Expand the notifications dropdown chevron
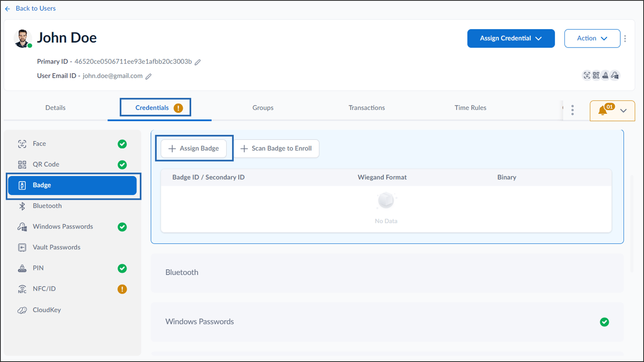 pos(623,111)
